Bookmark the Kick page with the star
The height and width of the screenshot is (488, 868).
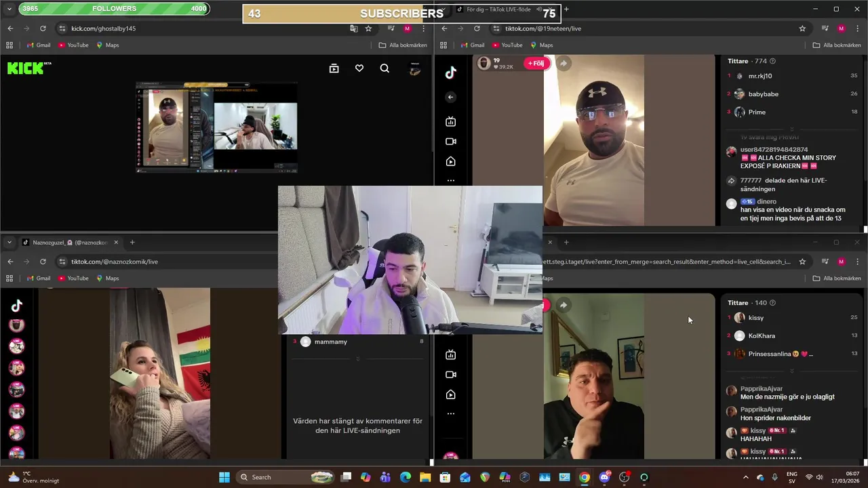(x=368, y=28)
